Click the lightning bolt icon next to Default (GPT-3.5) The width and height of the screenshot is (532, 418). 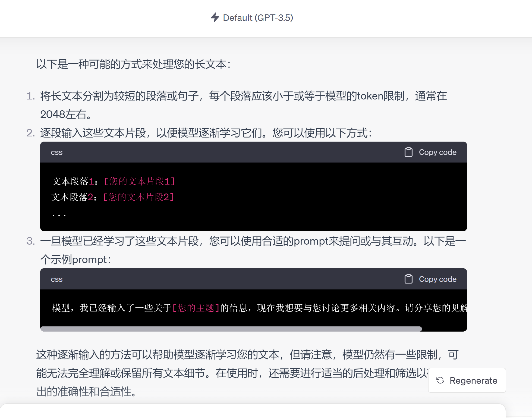pyautogui.click(x=215, y=18)
